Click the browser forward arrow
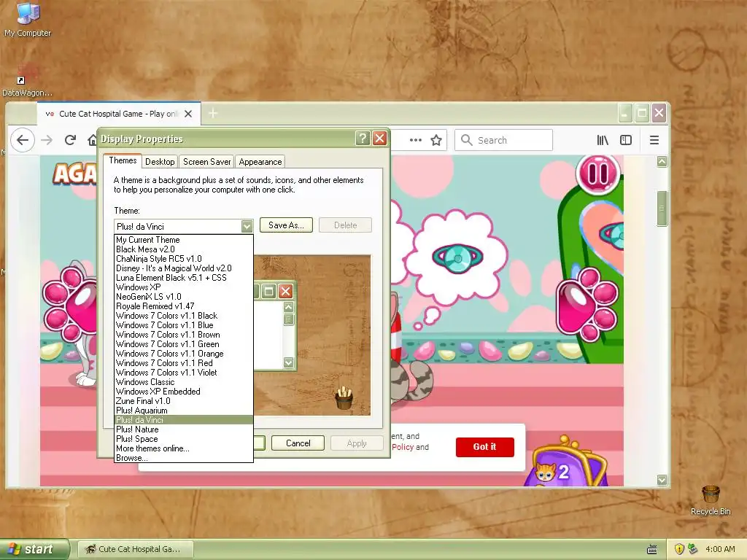Image resolution: width=747 pixels, height=560 pixels. (47, 140)
